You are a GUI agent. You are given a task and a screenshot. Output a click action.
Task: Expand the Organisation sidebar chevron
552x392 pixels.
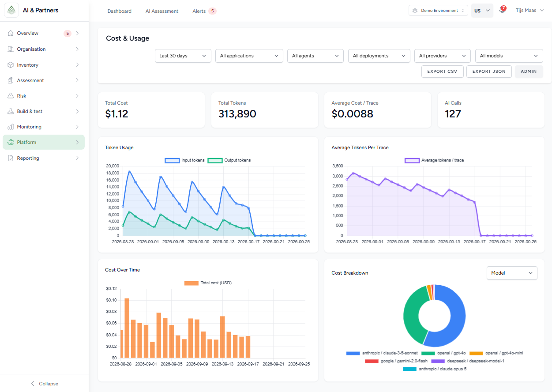[x=77, y=49]
